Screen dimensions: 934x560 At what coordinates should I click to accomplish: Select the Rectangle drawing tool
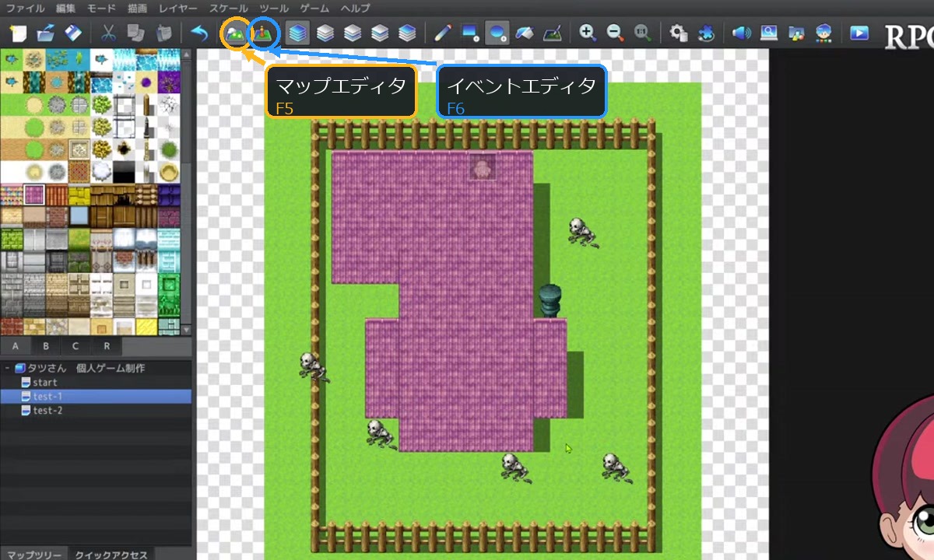tap(470, 33)
